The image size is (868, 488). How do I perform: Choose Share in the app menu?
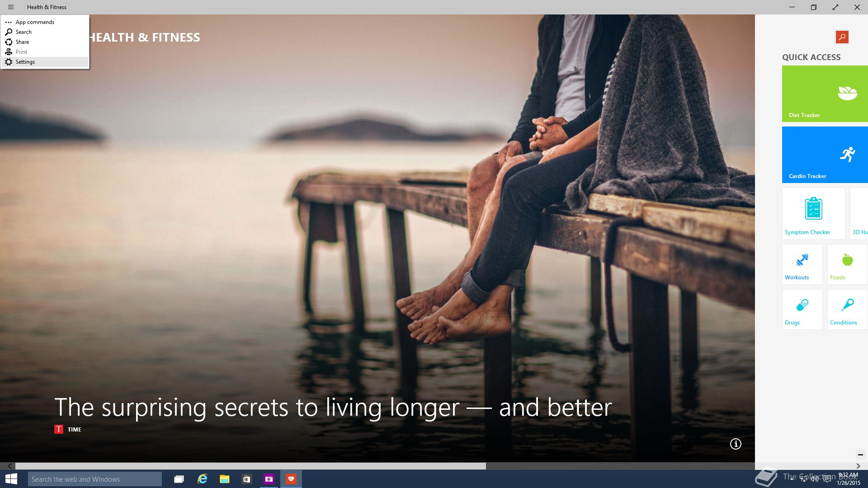point(45,42)
